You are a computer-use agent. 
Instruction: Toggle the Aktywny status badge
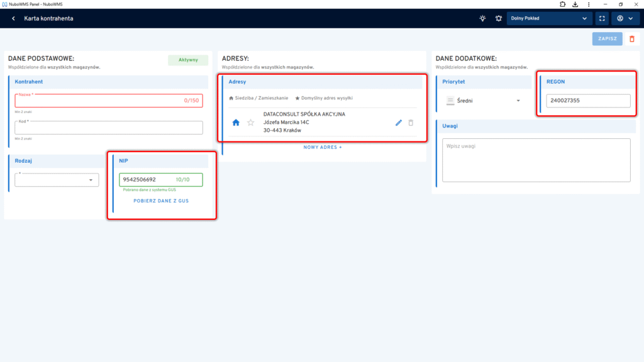(188, 60)
